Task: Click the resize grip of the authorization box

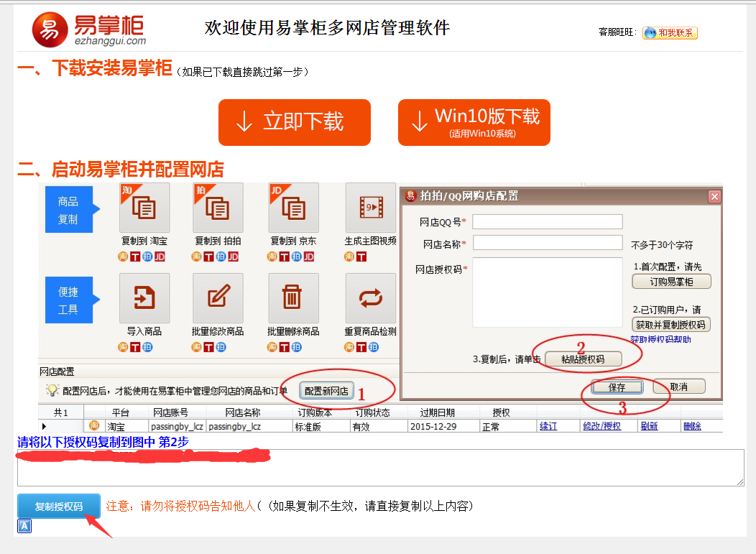Action: click(740, 482)
